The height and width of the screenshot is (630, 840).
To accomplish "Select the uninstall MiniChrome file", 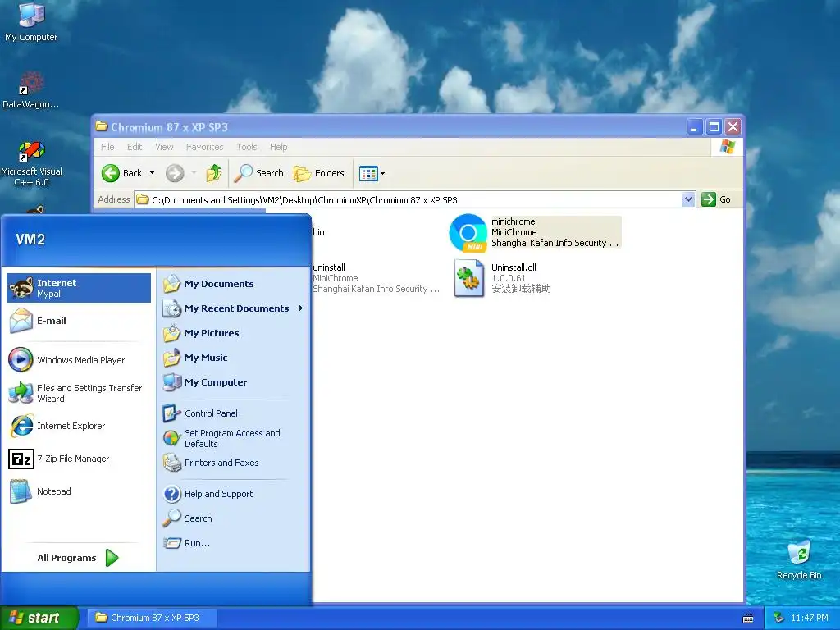I will coord(376,278).
